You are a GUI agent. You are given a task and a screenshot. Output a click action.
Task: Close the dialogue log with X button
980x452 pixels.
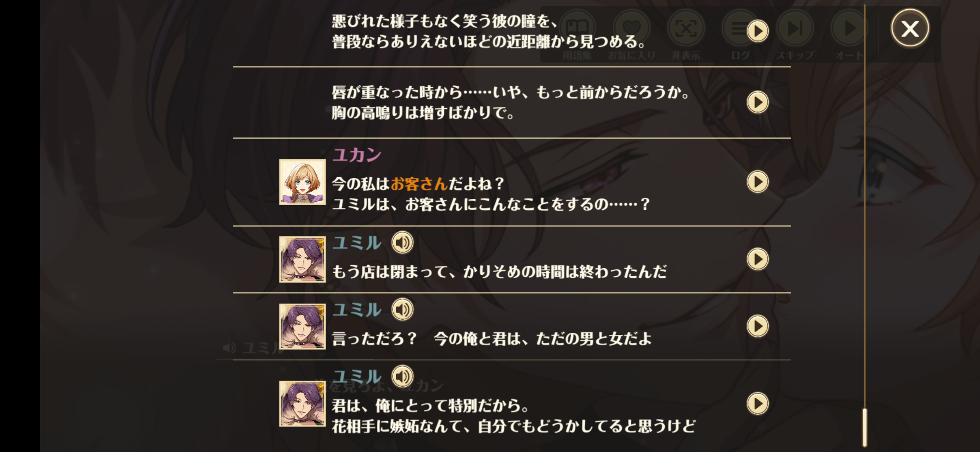[910, 28]
